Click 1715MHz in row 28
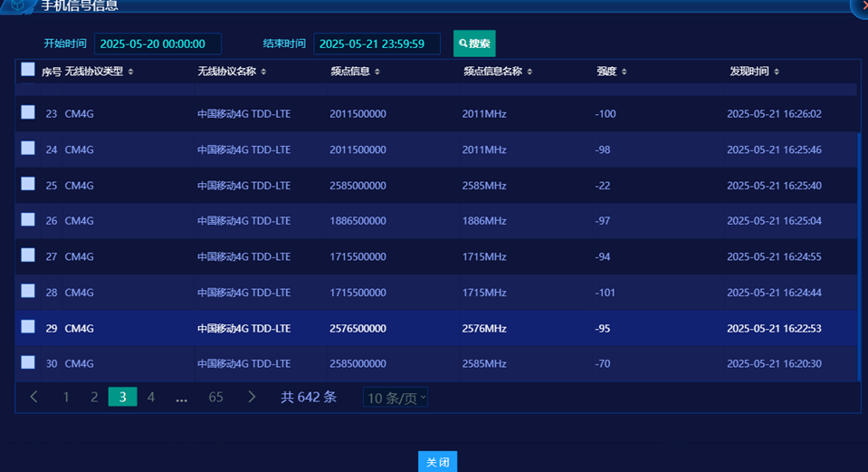Screen dimensions: 868x472 coord(484,293)
